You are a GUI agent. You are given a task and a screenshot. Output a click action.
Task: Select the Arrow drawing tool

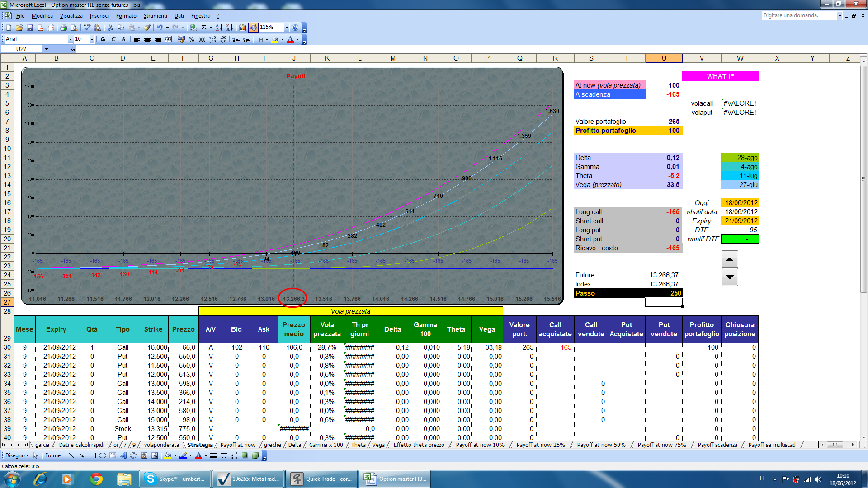coord(81,455)
